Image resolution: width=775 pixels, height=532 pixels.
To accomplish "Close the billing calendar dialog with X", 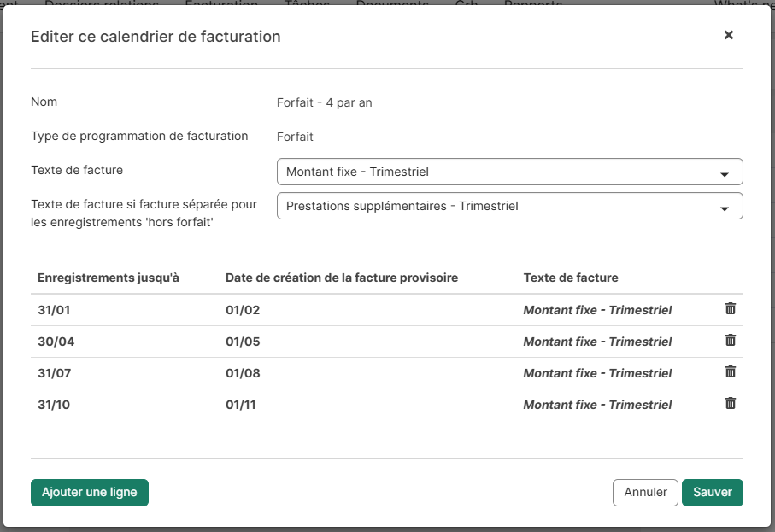I will pyautogui.click(x=728, y=35).
